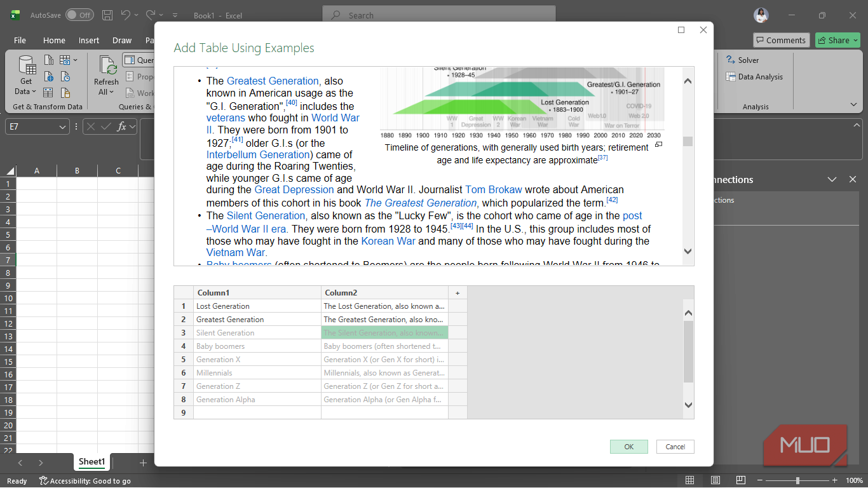Click the Redo arrow icon
The height and width of the screenshot is (488, 868).
coord(151,15)
